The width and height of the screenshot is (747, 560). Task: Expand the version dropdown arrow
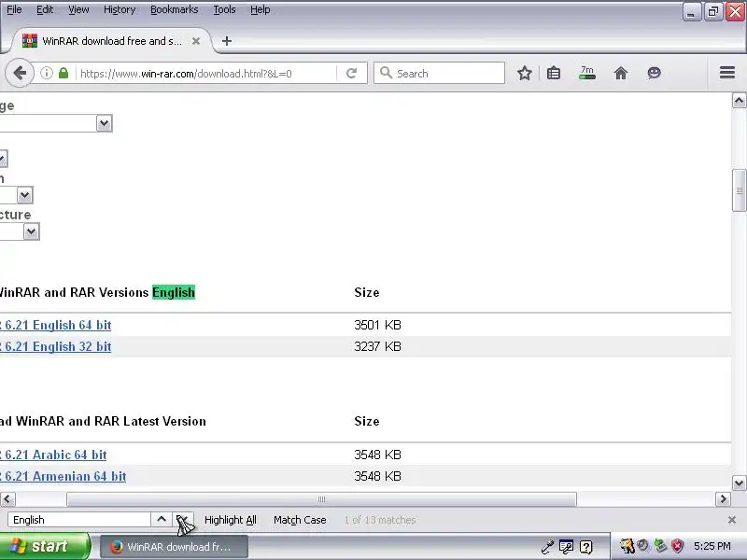(x=25, y=195)
